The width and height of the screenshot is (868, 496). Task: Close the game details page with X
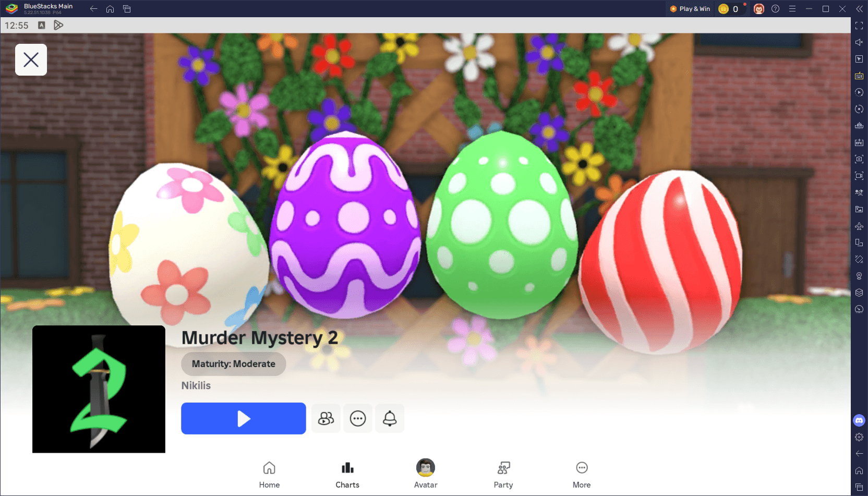31,59
